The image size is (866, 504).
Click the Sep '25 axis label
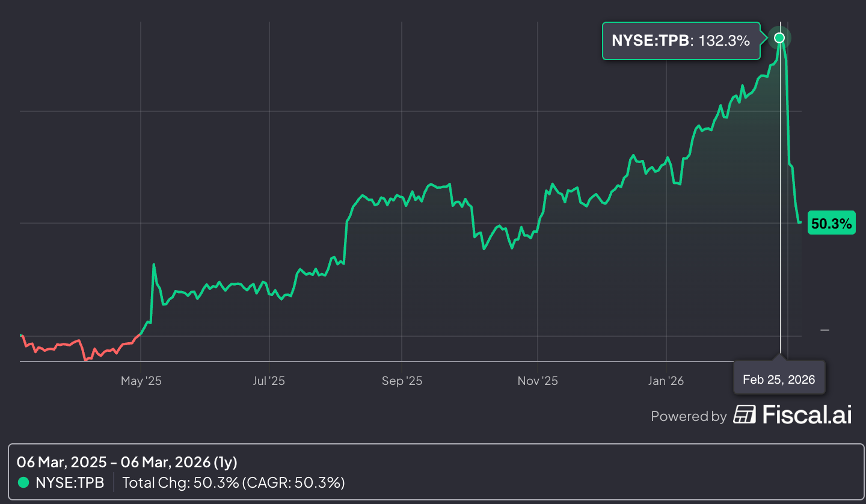(402, 381)
